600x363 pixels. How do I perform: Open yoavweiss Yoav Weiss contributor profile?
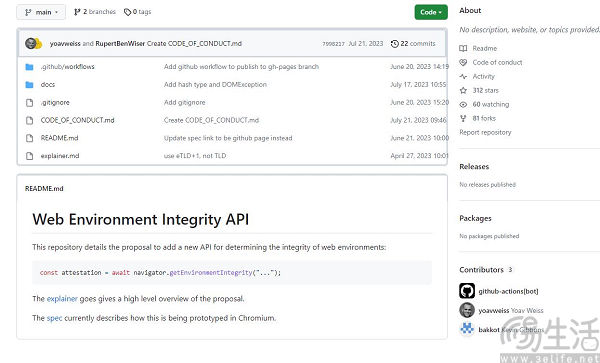coord(511,311)
